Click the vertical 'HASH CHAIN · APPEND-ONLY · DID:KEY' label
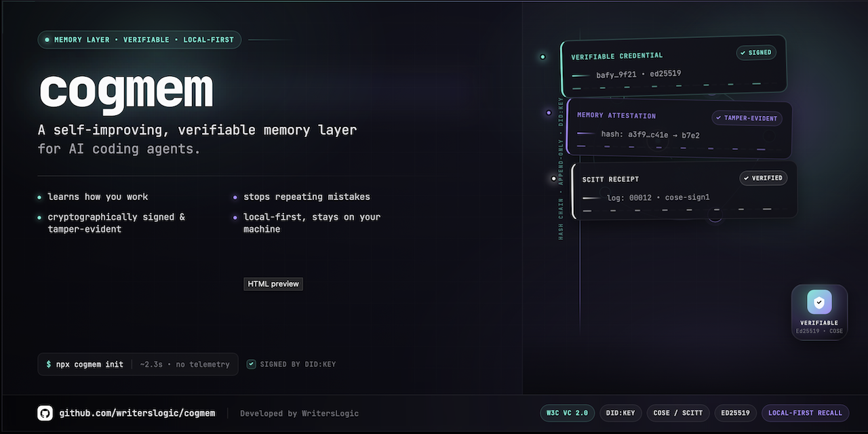 click(x=561, y=168)
